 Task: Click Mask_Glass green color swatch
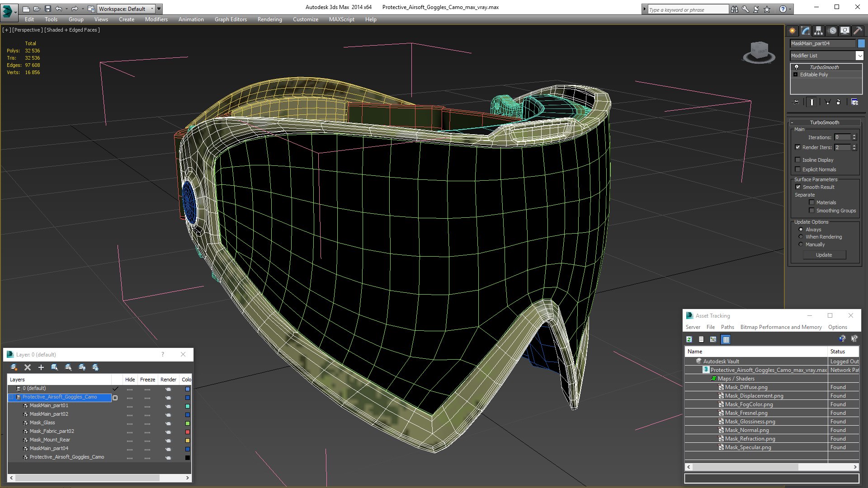[x=187, y=423]
